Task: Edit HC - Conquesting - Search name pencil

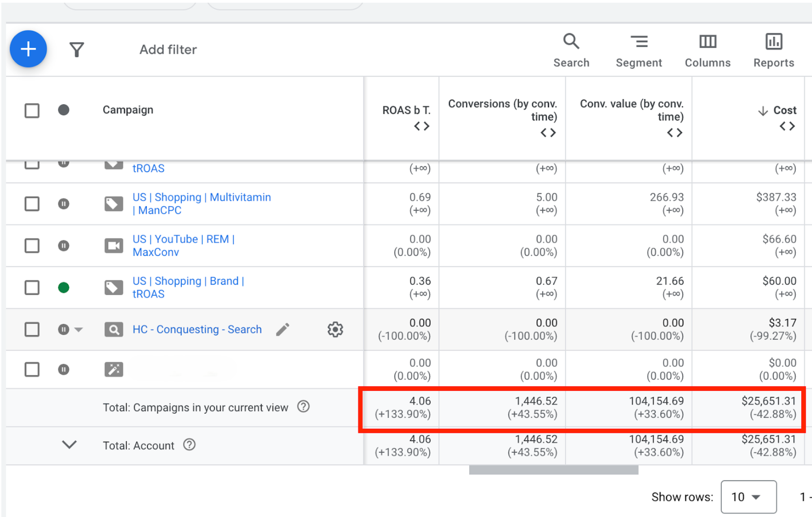Action: (x=282, y=330)
